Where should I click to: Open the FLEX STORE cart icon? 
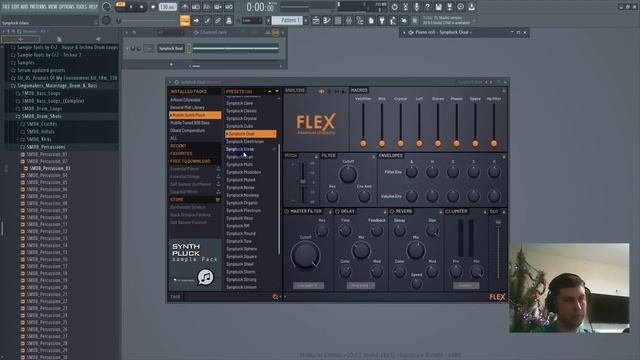coord(218,200)
